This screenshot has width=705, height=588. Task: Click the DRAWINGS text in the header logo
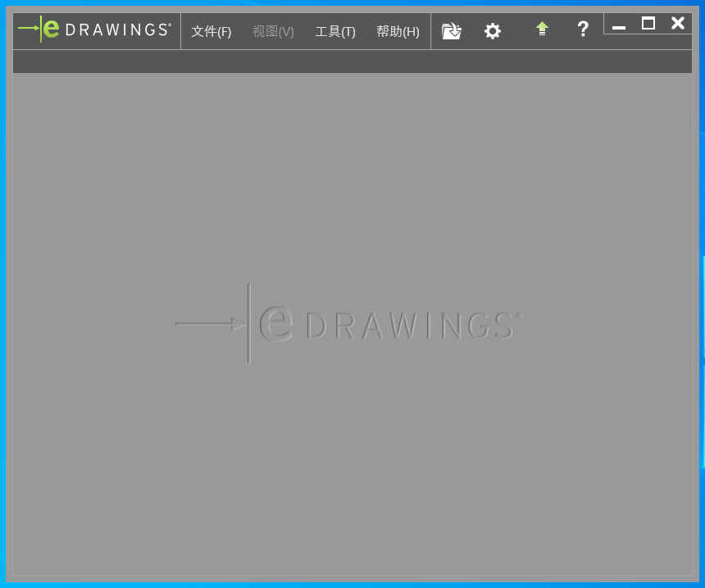(117, 30)
